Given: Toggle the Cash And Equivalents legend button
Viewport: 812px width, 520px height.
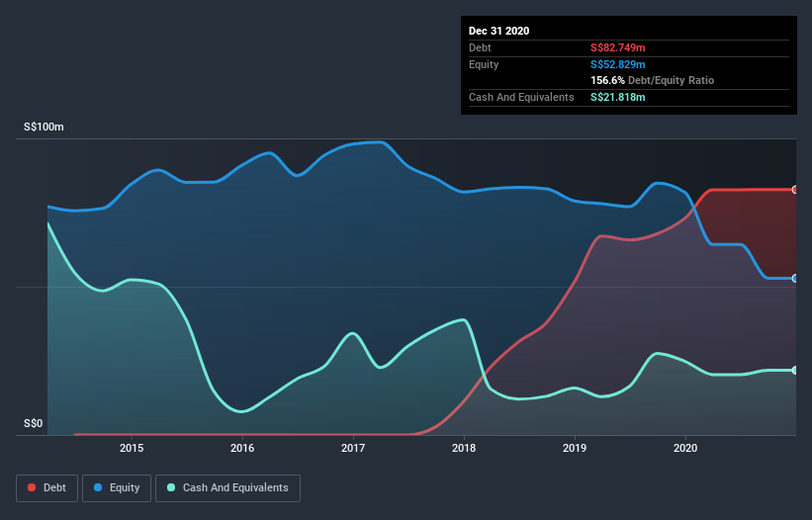Looking at the screenshot, I should [x=227, y=488].
